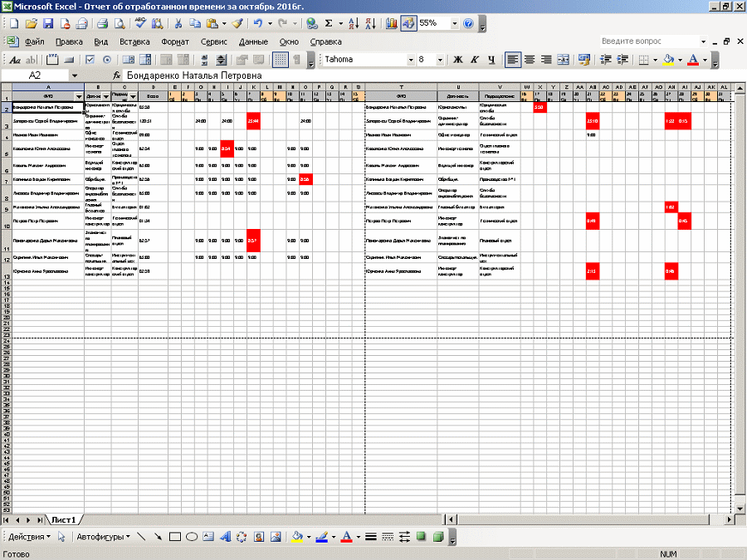
Task: Apply the red font color on formatting toolbar
Action: [x=693, y=60]
